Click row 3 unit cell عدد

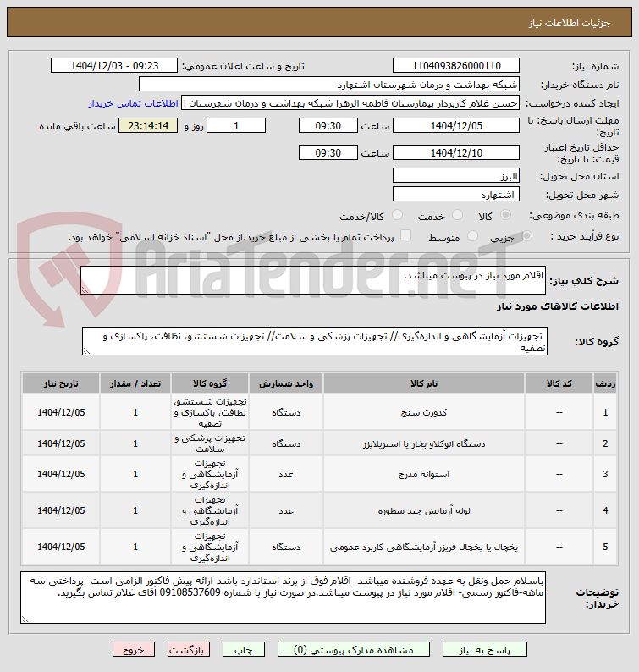pyautogui.click(x=286, y=475)
